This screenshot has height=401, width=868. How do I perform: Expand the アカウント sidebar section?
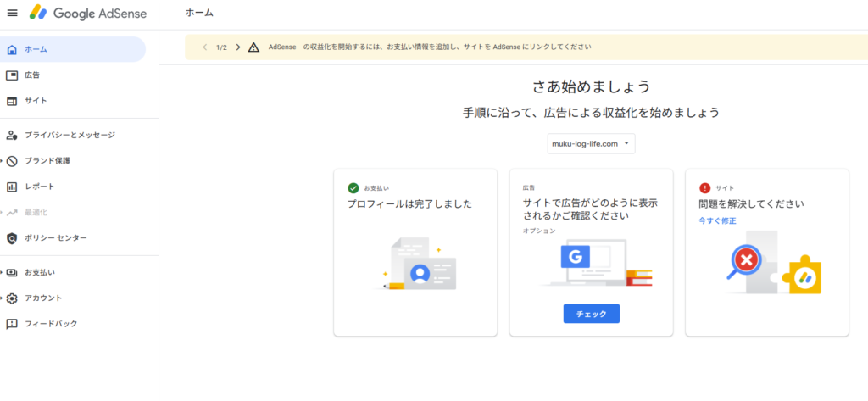point(4,298)
